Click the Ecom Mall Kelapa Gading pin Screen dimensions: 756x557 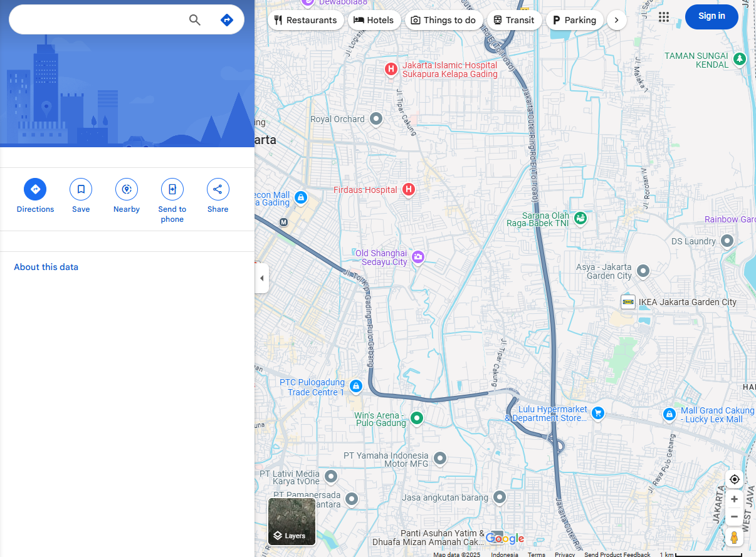(x=301, y=197)
